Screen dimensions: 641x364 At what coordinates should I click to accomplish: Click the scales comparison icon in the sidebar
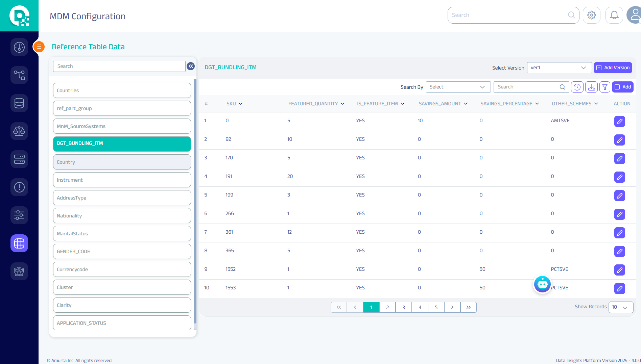point(19,131)
